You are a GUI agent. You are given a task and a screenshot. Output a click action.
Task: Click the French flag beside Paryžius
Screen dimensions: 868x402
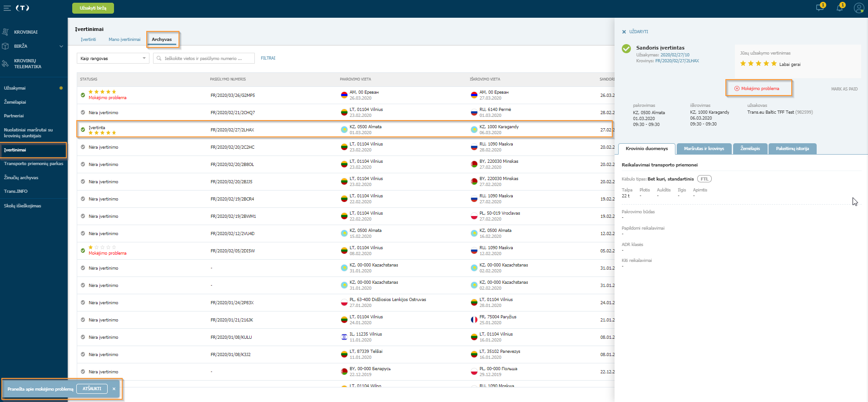point(474,320)
